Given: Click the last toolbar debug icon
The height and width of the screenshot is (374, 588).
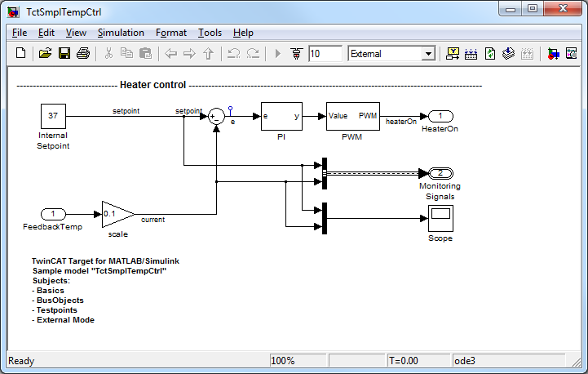Looking at the screenshot, I should (572, 53).
